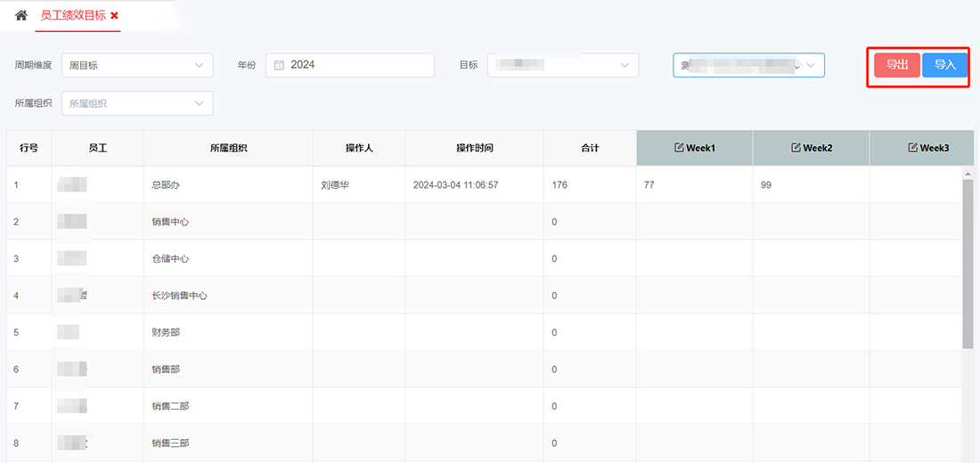The width and height of the screenshot is (980, 463).
Task: Click the 操作时间 column header
Action: pyautogui.click(x=474, y=148)
